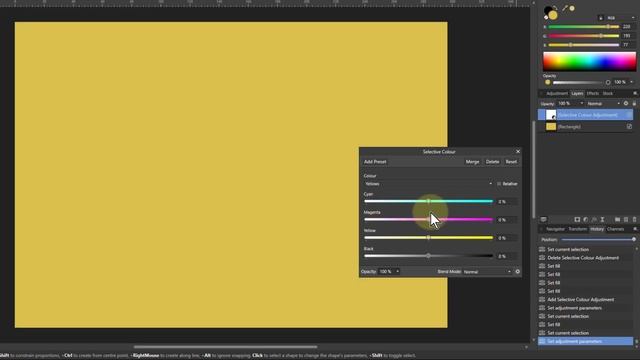Select the colour picker eyedropper tool

[565, 8]
